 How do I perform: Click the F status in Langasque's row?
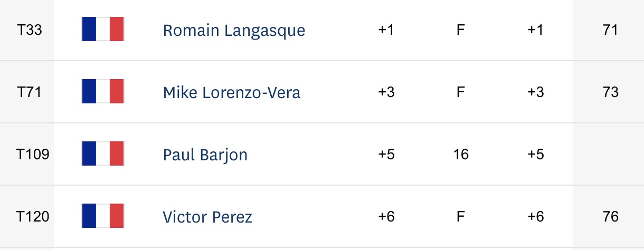tap(461, 30)
